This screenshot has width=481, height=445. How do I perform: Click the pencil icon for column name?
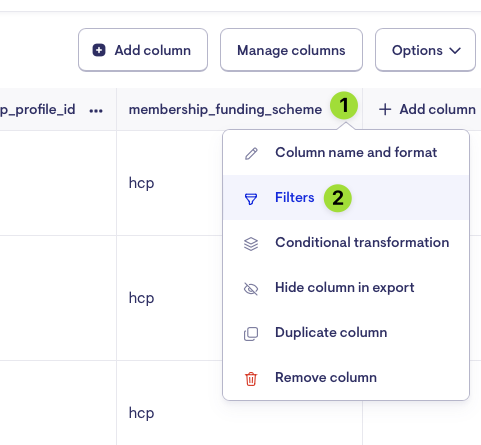(x=251, y=154)
